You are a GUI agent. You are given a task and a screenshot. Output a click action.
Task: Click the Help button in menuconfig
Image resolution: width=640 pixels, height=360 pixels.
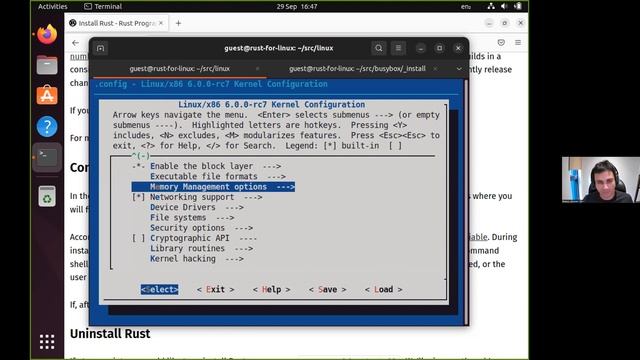coord(271,289)
